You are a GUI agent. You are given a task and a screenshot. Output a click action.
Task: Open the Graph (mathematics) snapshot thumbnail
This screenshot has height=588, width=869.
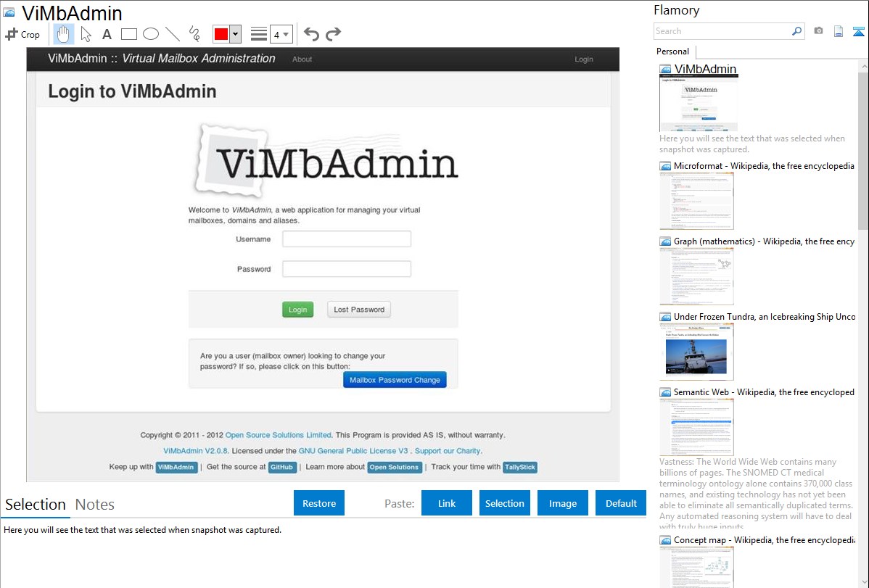696,276
